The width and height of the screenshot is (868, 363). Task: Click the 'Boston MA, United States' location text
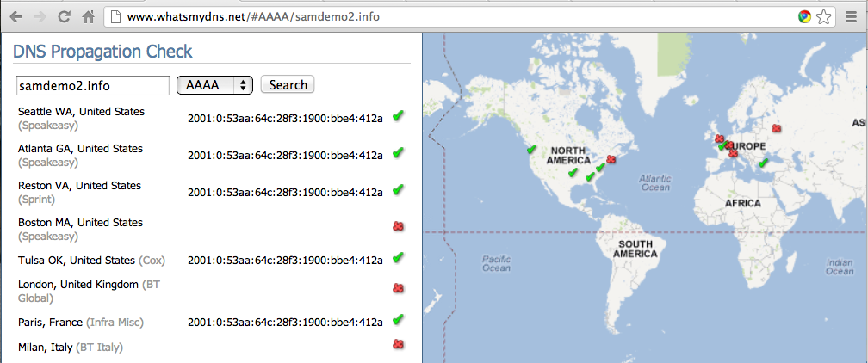[80, 223]
